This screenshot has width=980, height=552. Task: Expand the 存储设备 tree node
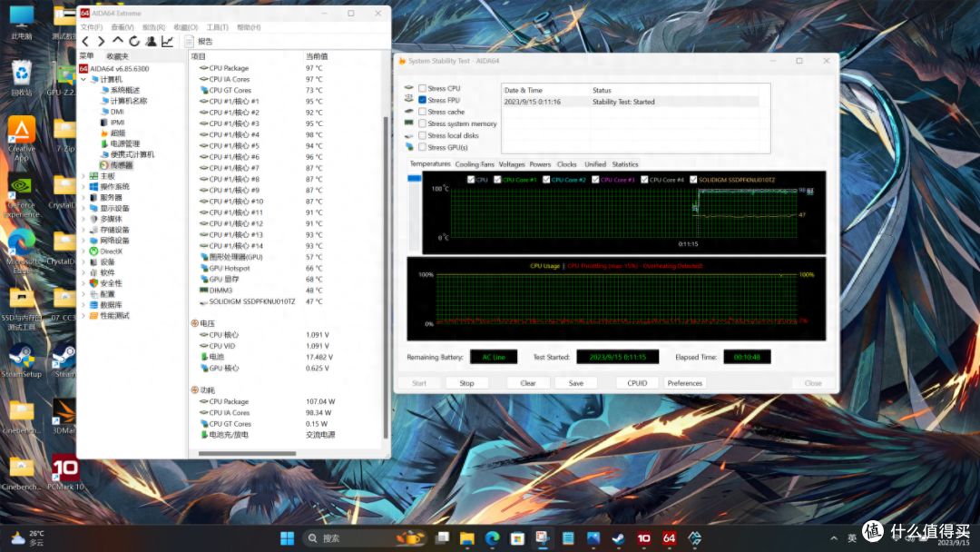tap(83, 230)
